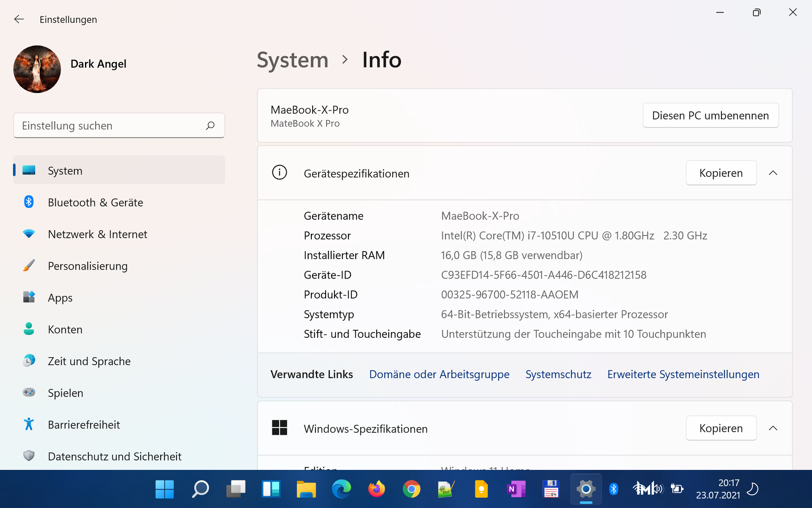
Task: Collapse the Windows-Spezifikationen section chevron
Action: 773,428
